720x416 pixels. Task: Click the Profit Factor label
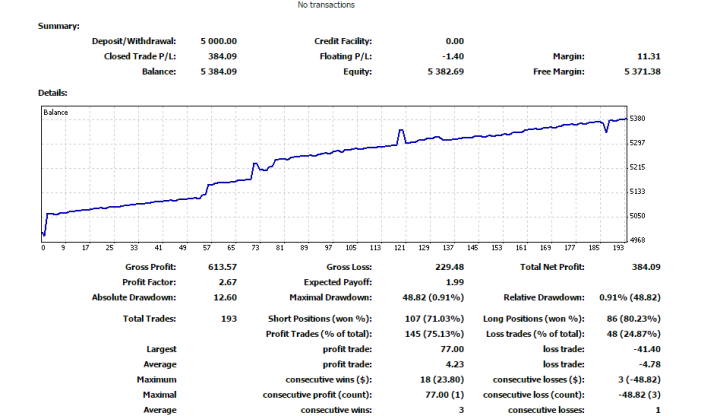point(149,282)
